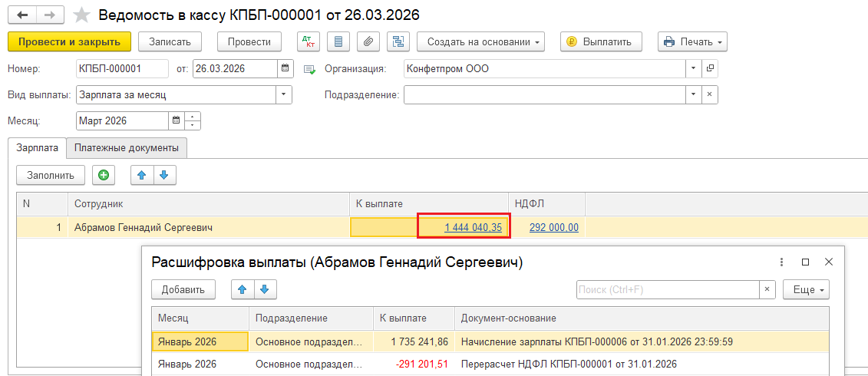The height and width of the screenshot is (376, 868).
Task: Move employee row down in Зарплата tab
Action: point(164,176)
